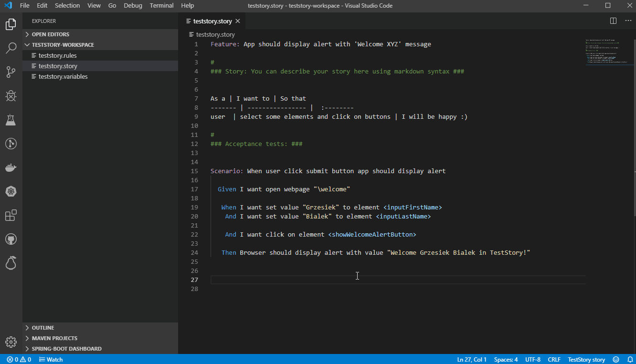Change language mode TestStory story
This screenshot has width=636, height=364.
click(x=586, y=359)
